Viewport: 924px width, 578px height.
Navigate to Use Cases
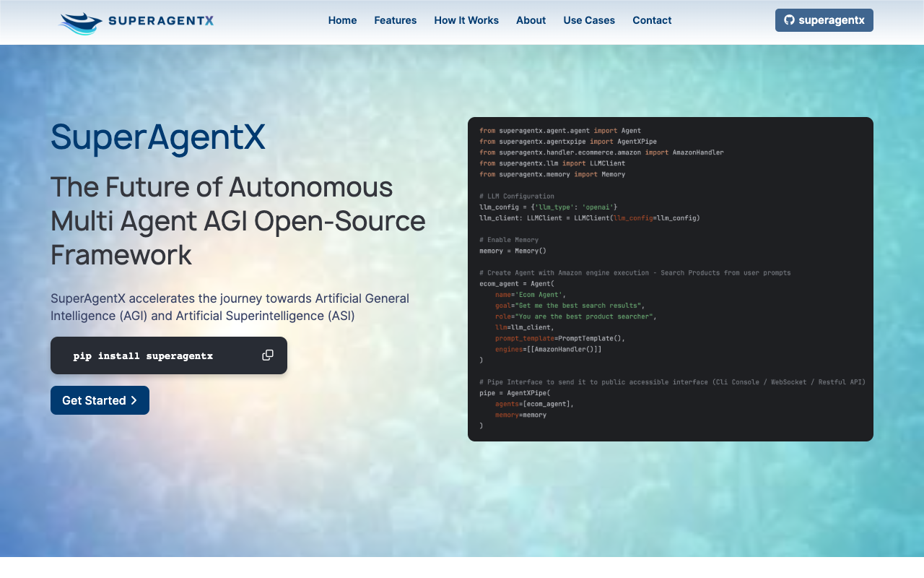coord(589,20)
